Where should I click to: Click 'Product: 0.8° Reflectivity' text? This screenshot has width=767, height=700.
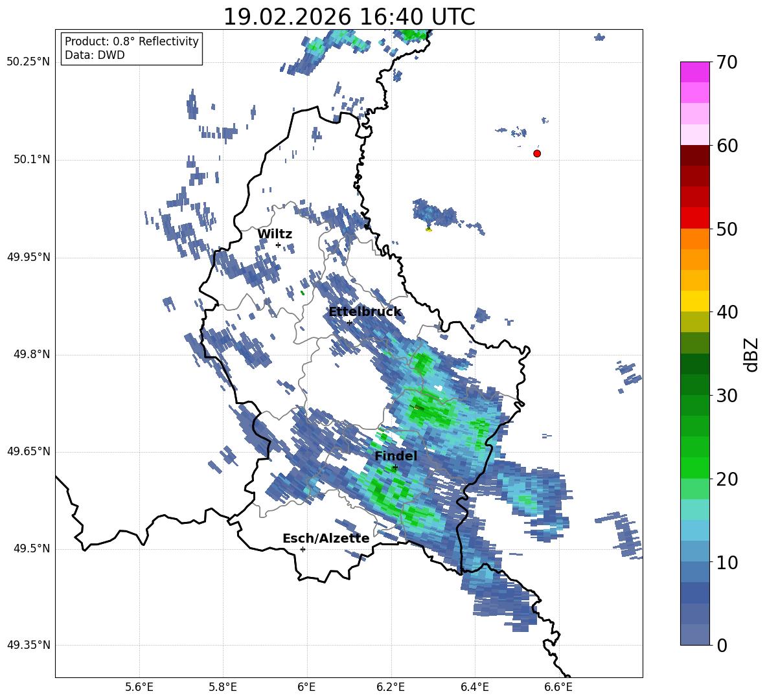point(132,41)
